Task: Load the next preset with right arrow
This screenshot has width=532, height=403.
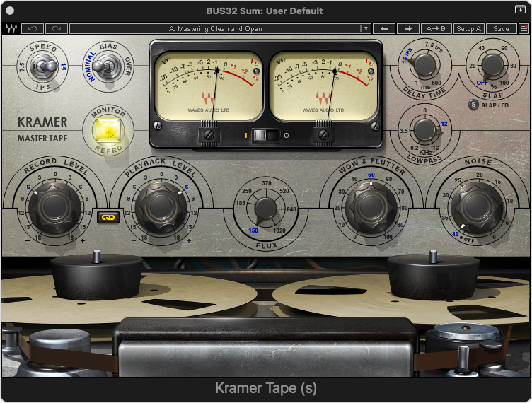Action: [407, 29]
